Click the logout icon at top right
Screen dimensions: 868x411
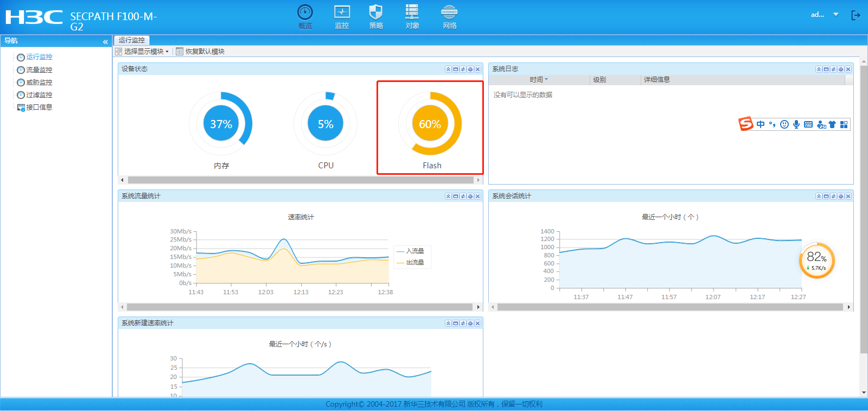856,15
